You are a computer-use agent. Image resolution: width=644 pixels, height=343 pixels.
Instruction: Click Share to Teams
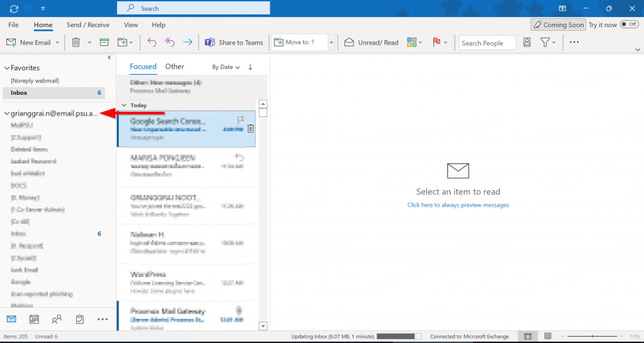click(x=234, y=42)
